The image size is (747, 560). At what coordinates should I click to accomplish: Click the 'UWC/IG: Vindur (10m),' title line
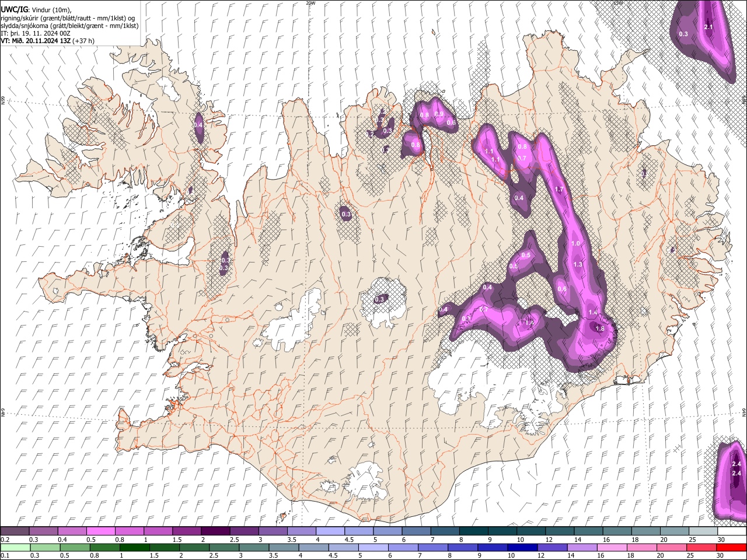coord(36,9)
